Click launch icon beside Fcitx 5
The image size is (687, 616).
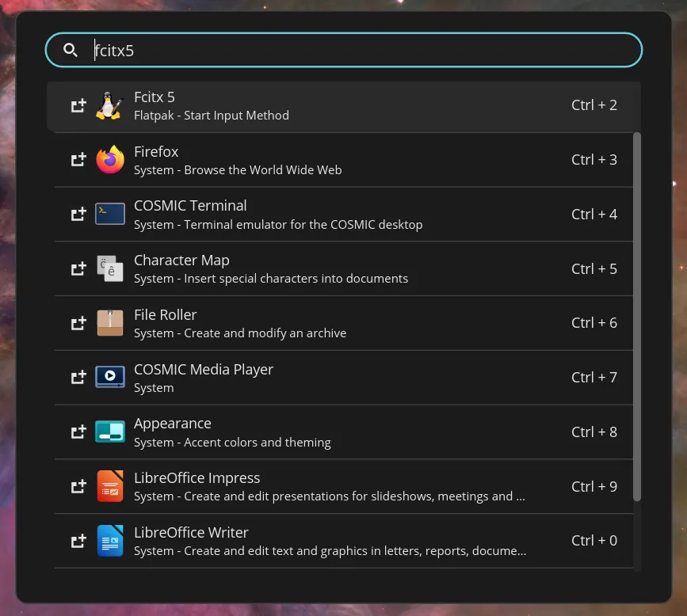[79, 105]
